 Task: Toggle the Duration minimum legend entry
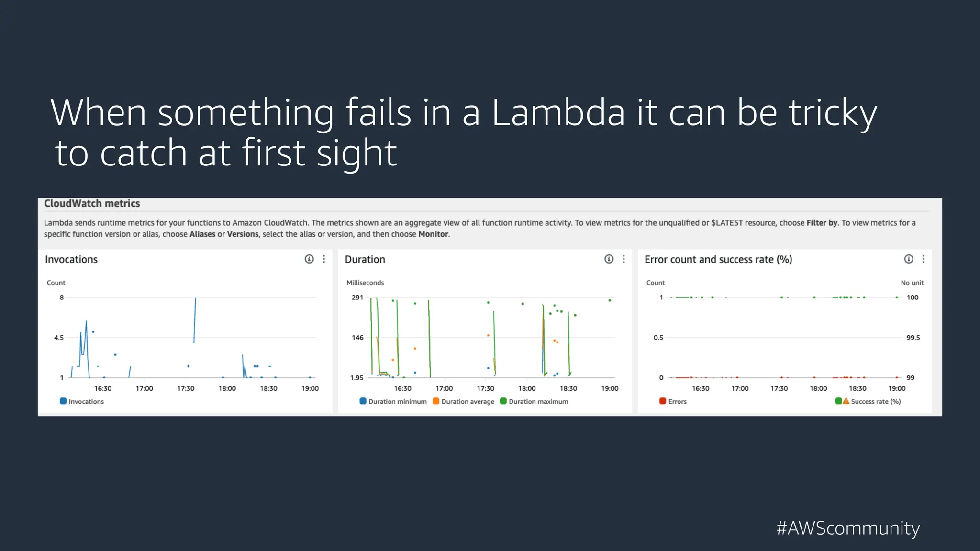pos(362,401)
